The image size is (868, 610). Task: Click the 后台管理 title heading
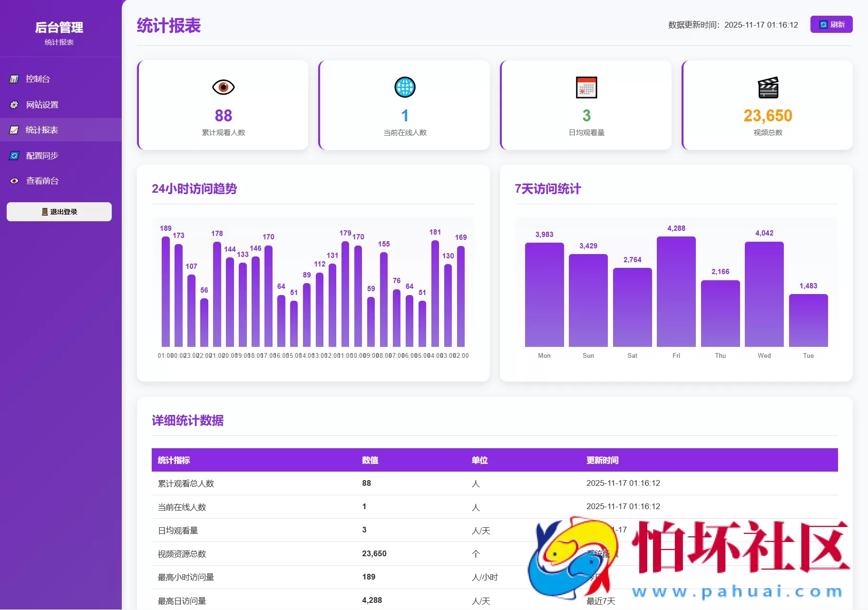[x=59, y=27]
